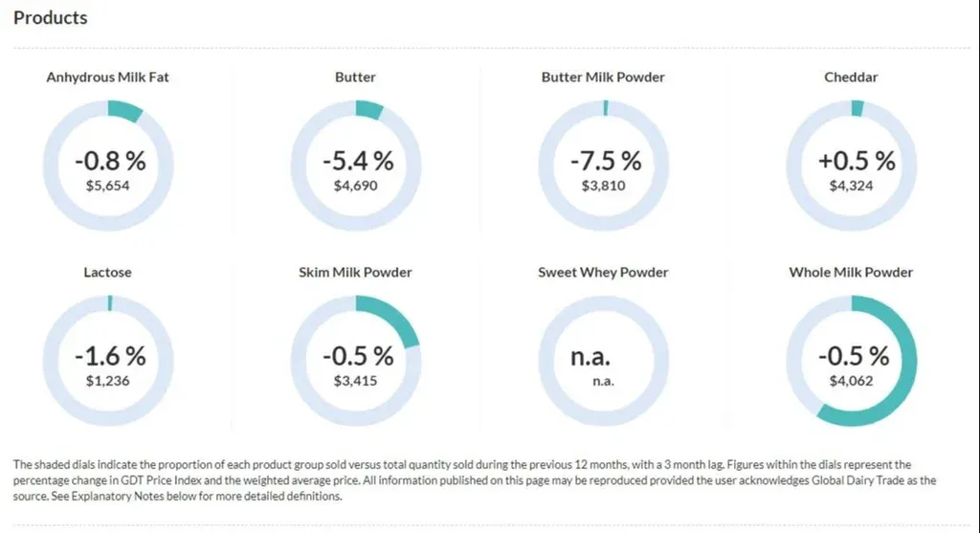
Task: Click the $3,810 weighted average price
Action: coord(603,186)
